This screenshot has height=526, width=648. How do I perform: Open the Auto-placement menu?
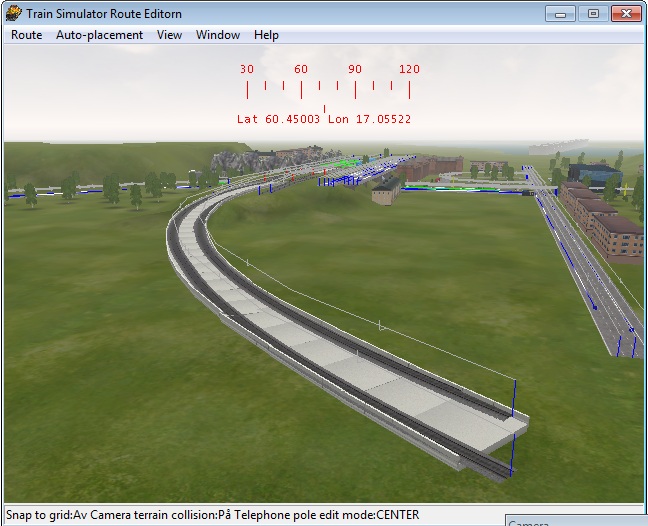[x=99, y=35]
